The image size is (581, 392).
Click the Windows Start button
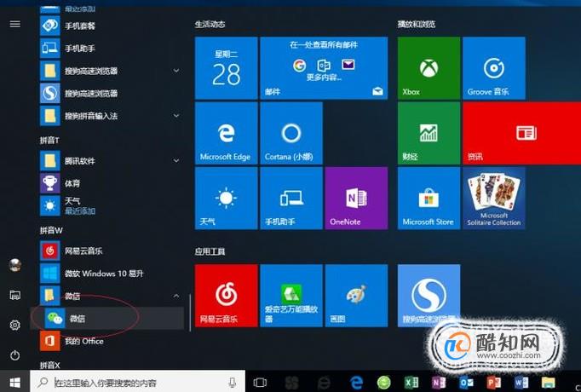[x=14, y=381]
